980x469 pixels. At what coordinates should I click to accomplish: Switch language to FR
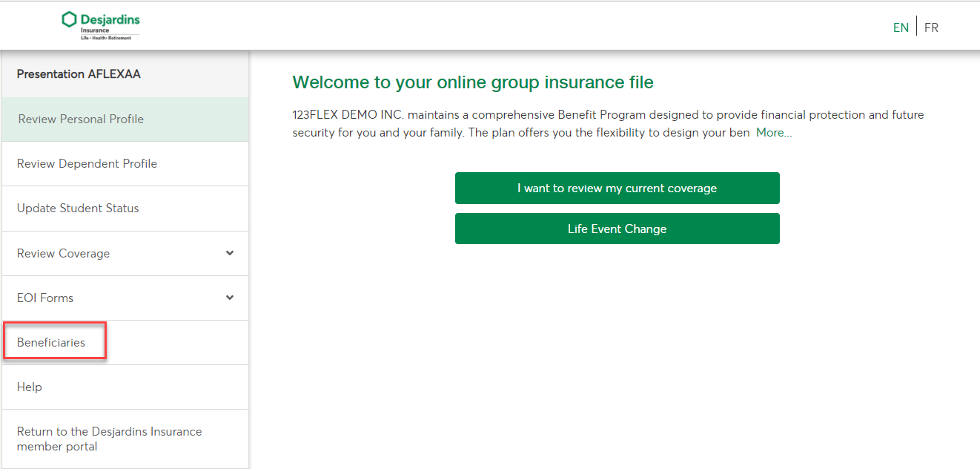click(931, 27)
